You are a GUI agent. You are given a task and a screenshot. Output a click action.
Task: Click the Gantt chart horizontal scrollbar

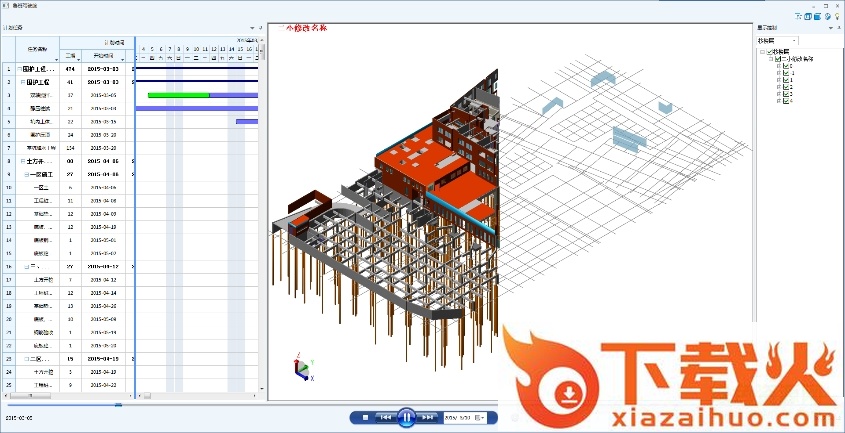click(200, 395)
